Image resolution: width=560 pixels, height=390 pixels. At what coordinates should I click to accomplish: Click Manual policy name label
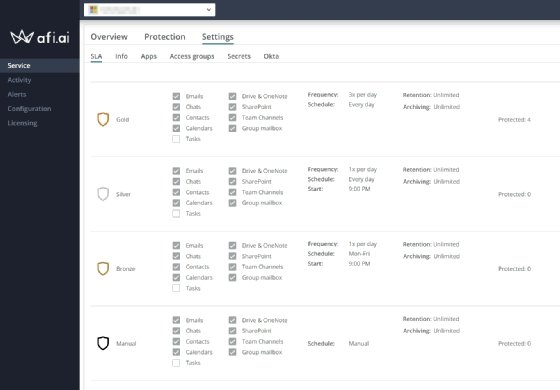(126, 344)
